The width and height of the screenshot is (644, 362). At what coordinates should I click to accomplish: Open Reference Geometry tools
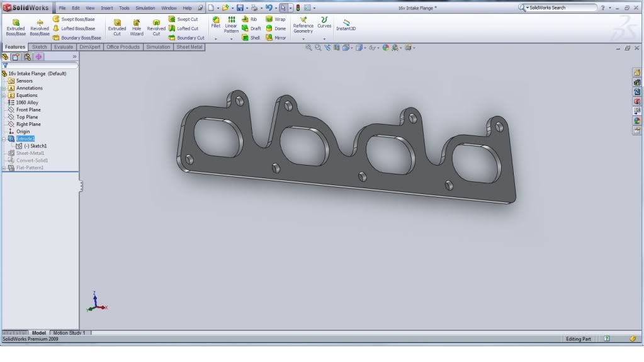pyautogui.click(x=303, y=25)
